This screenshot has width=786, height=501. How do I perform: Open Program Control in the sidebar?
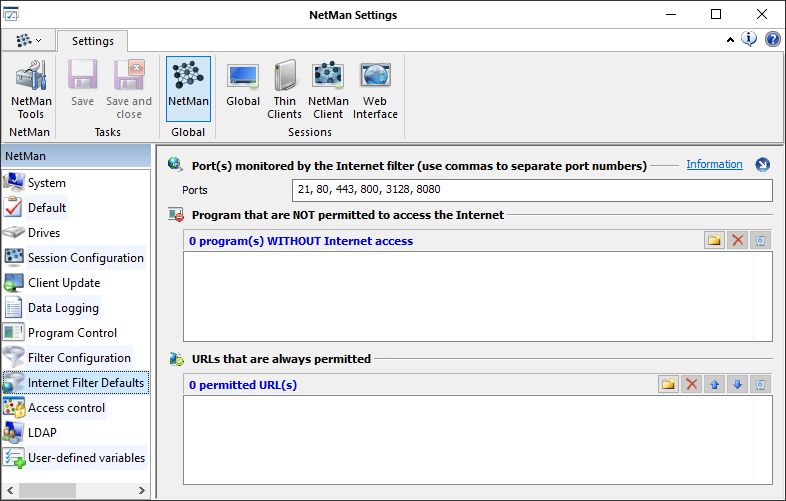pyautogui.click(x=72, y=333)
